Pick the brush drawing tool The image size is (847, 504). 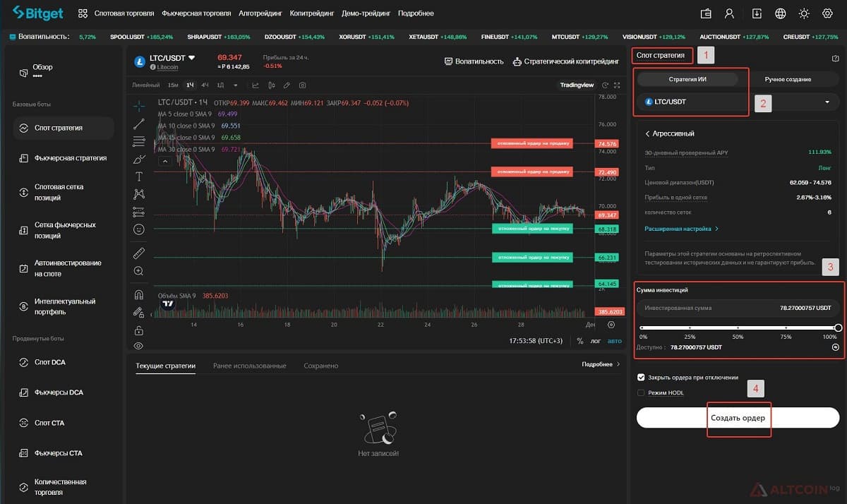[138, 160]
